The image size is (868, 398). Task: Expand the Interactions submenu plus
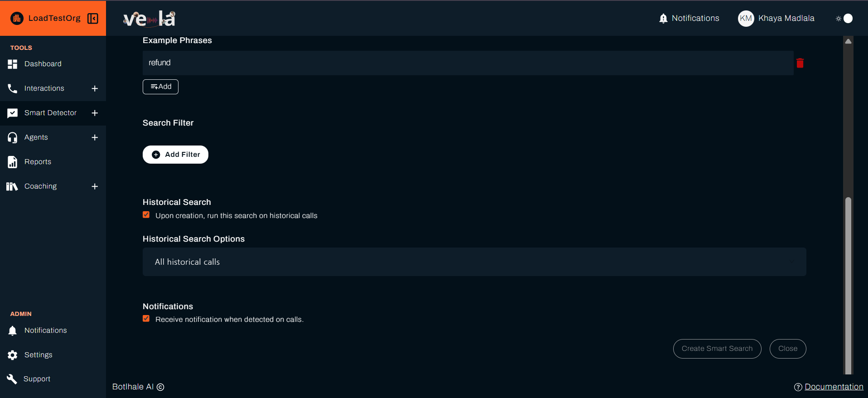click(x=95, y=88)
